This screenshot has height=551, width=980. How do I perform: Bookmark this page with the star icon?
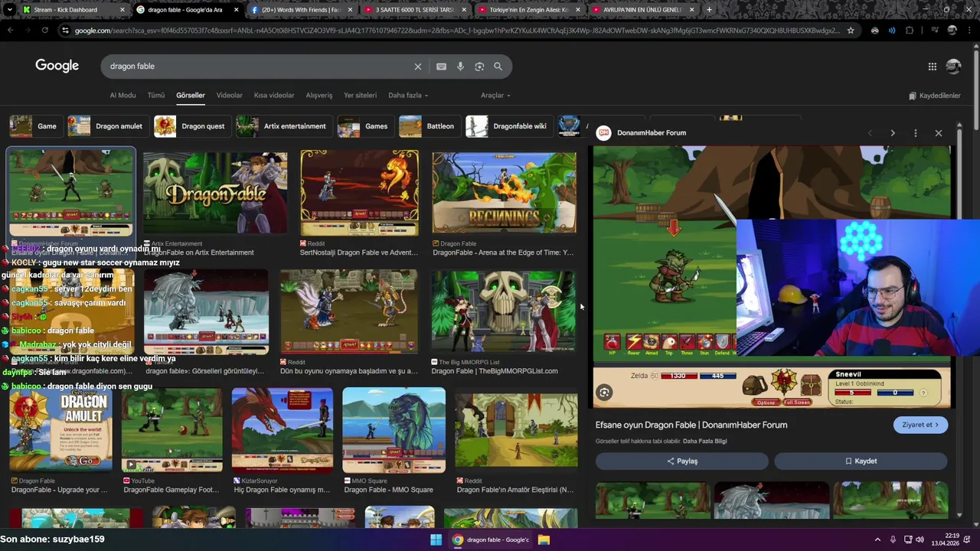(x=850, y=31)
